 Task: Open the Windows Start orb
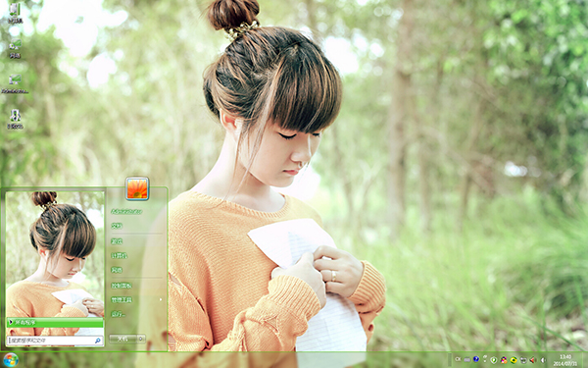coord(10,360)
